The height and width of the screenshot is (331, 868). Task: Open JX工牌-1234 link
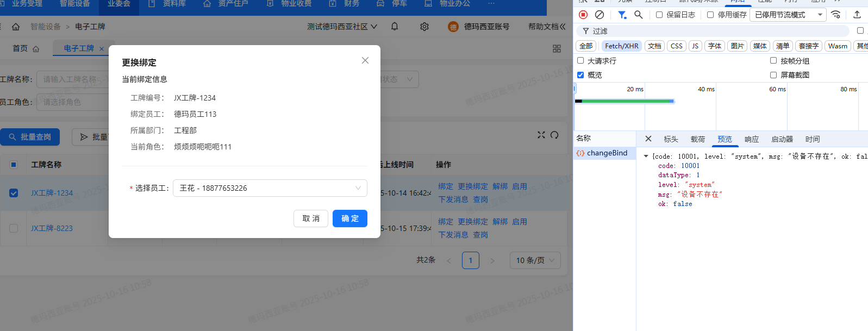(52, 193)
